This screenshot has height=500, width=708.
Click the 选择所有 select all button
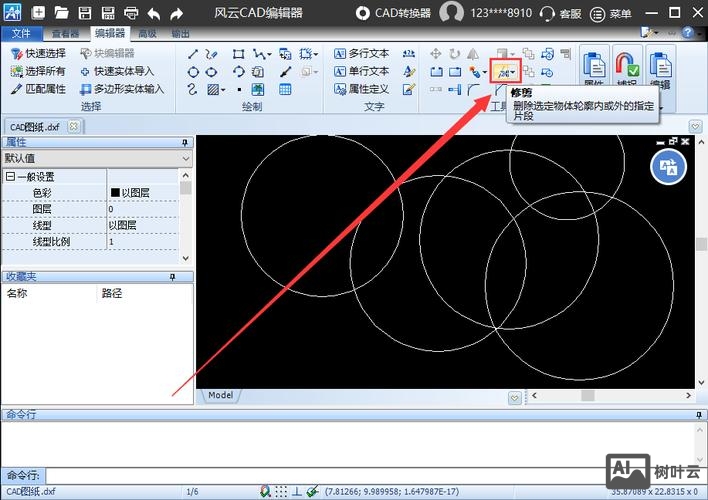coord(38,71)
